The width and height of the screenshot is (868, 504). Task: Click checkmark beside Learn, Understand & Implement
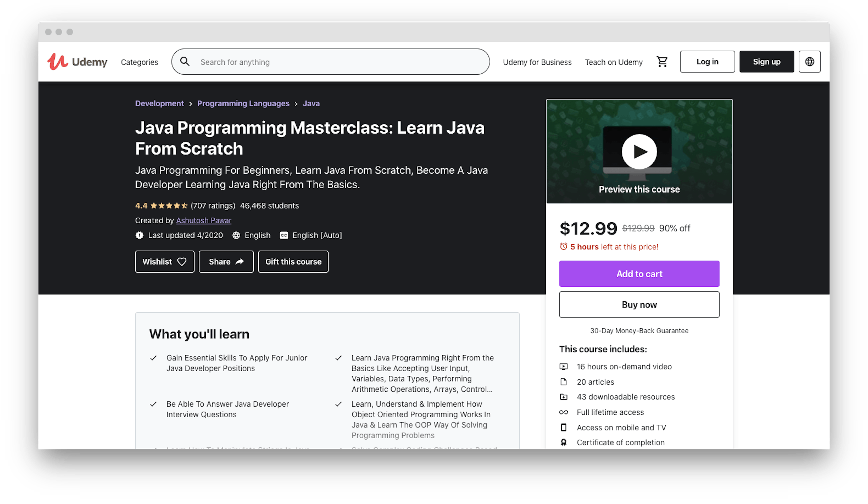338,404
